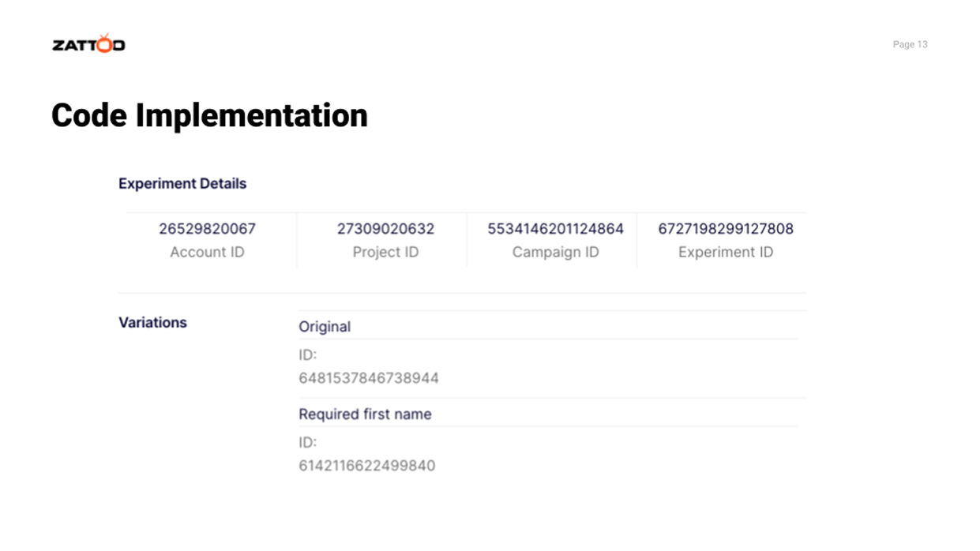Click the word Code in the slide title

(x=89, y=115)
